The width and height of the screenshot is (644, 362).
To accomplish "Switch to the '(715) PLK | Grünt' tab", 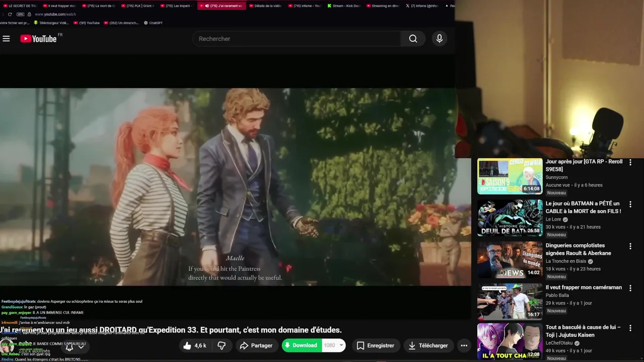I will [138, 6].
